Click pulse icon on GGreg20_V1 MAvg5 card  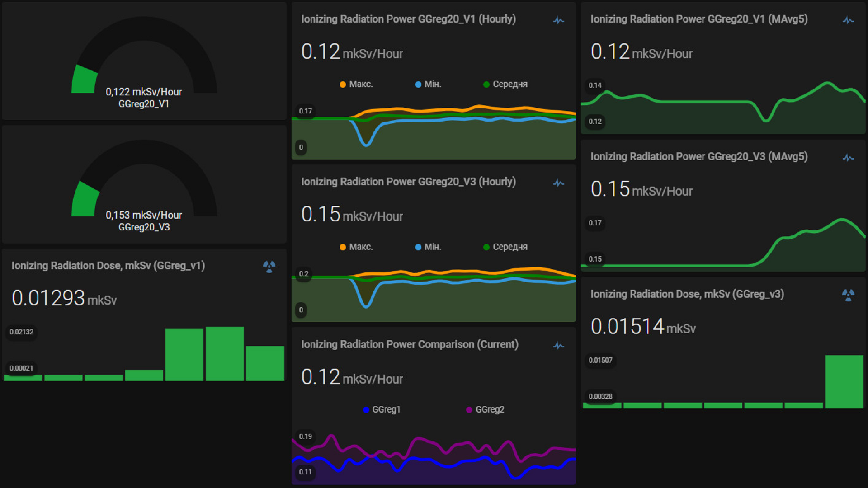coord(848,20)
